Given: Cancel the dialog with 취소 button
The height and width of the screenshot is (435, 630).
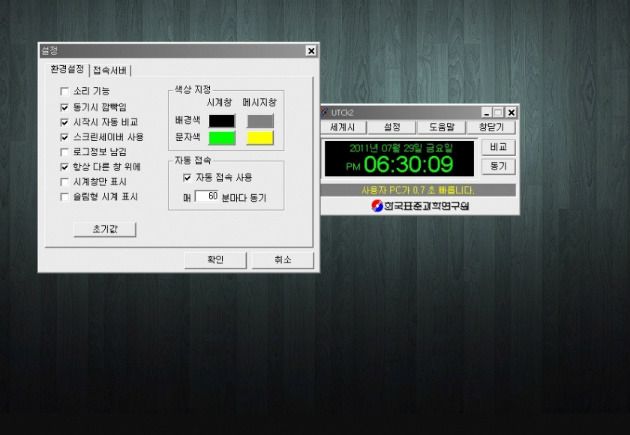Looking at the screenshot, I should coord(282,260).
